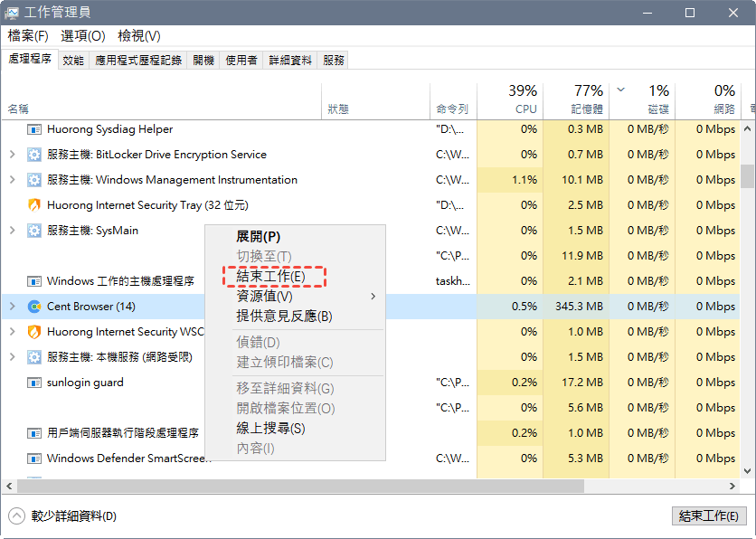The width and height of the screenshot is (756, 539).
Task: Open the 檔案(F) menu
Action: click(28, 36)
